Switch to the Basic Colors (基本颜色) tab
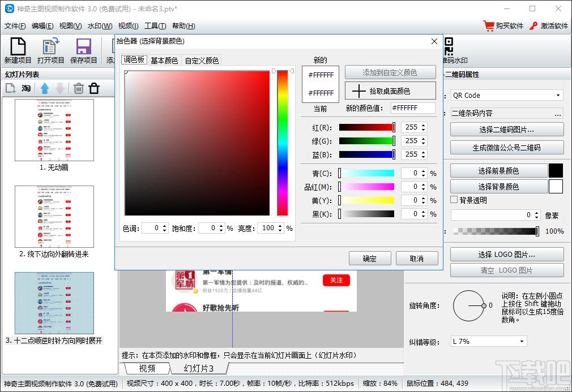The width and height of the screenshot is (572, 392). click(164, 61)
